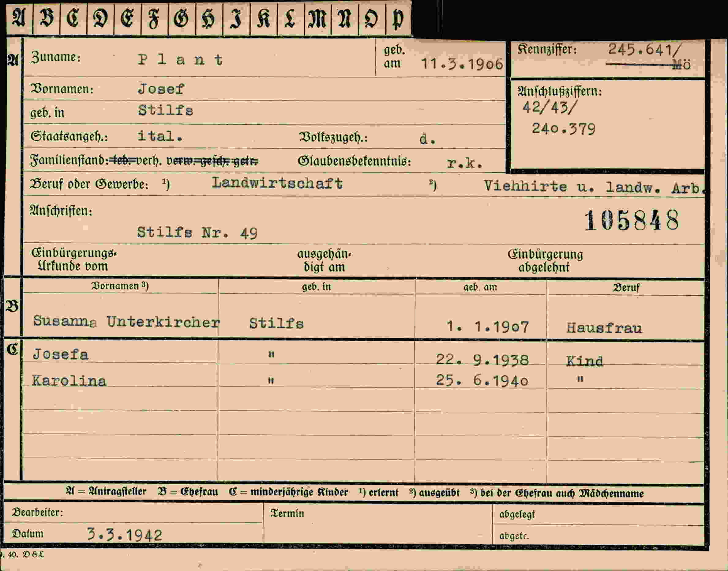Click the letter L index tab
The width and height of the screenshot is (728, 571).
coord(290,18)
